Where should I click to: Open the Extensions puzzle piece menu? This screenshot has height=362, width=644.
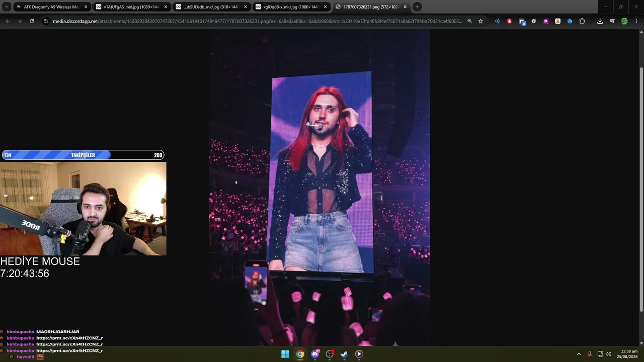pos(582,21)
